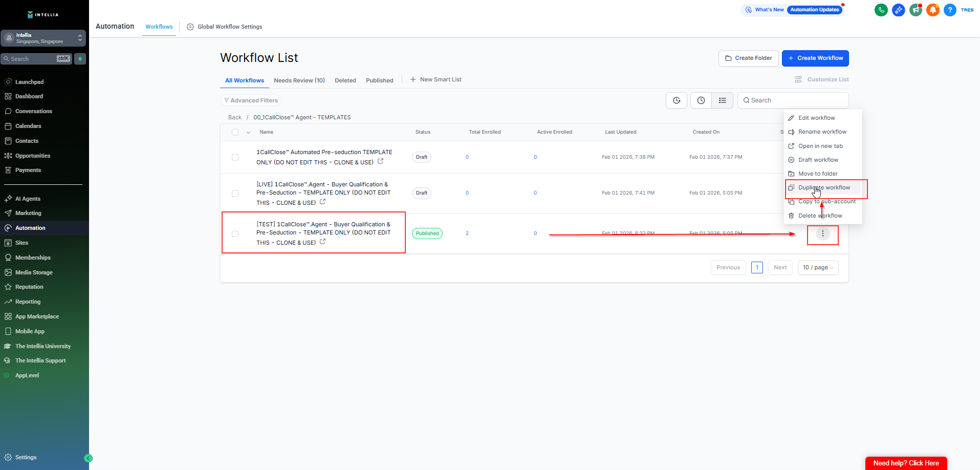Image resolution: width=980 pixels, height=470 pixels.
Task: Go to the Dashboard sidebar item
Action: click(x=29, y=96)
